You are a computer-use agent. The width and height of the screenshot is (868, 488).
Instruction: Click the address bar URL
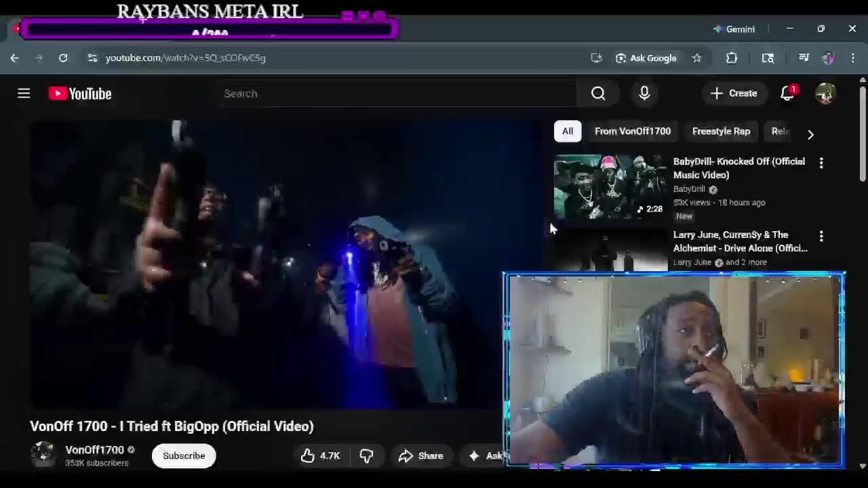click(x=186, y=58)
